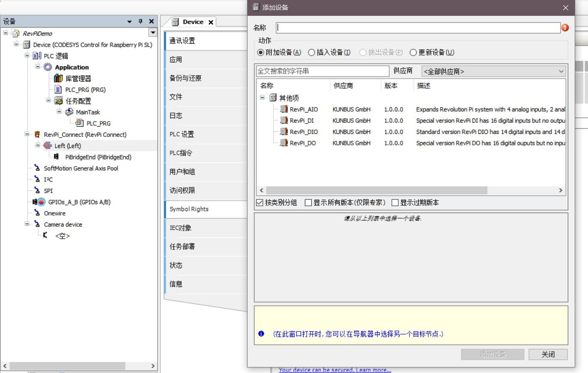
Task: Click the RevPi_DIO device icon in list
Action: pos(284,132)
